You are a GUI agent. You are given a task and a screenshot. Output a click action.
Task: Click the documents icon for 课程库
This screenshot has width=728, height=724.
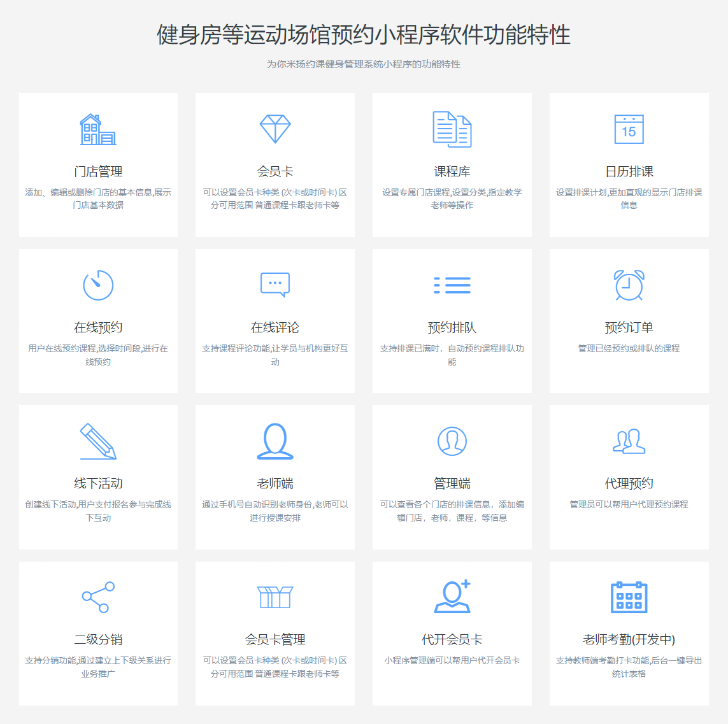click(x=452, y=129)
